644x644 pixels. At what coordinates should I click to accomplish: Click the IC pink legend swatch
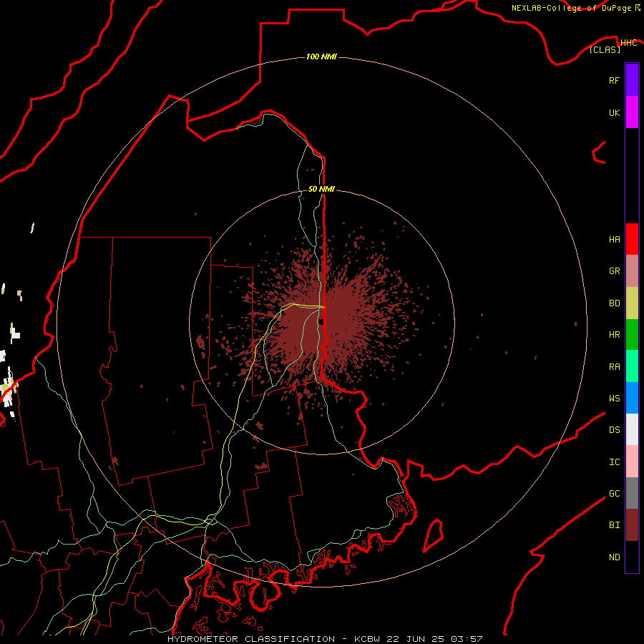[x=632, y=462]
